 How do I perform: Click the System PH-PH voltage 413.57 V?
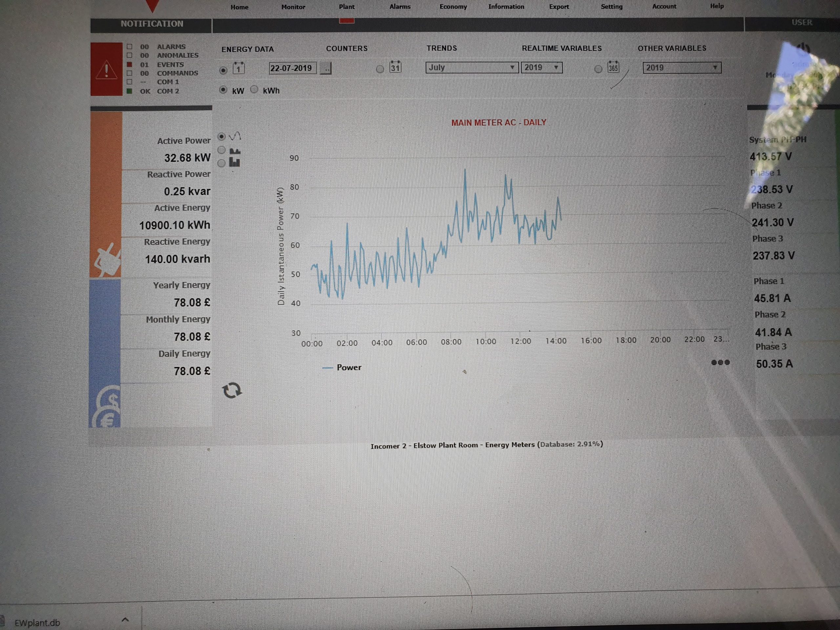[770, 157]
